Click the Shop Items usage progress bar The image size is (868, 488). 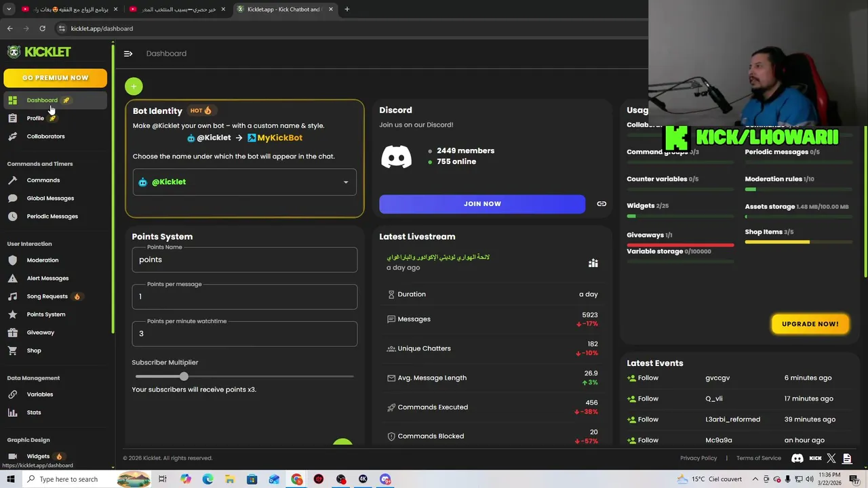tap(799, 242)
